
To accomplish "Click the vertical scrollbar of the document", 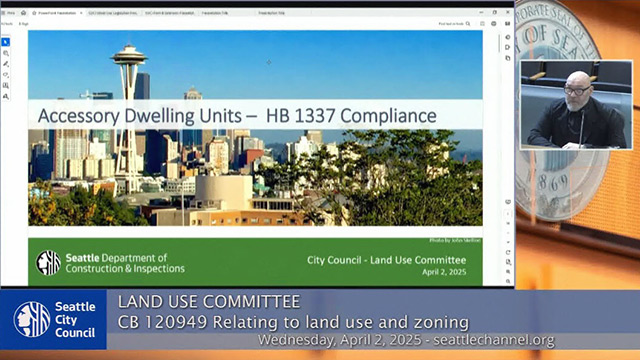I will tap(499, 43).
